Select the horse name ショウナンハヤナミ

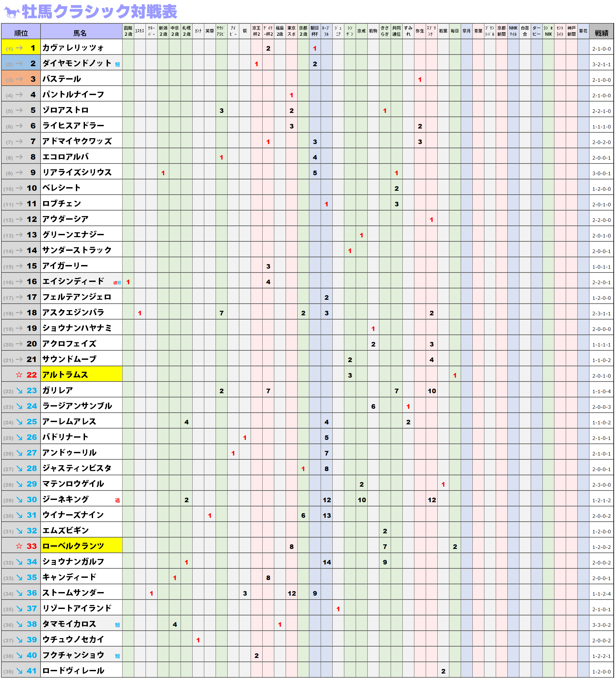(x=77, y=328)
